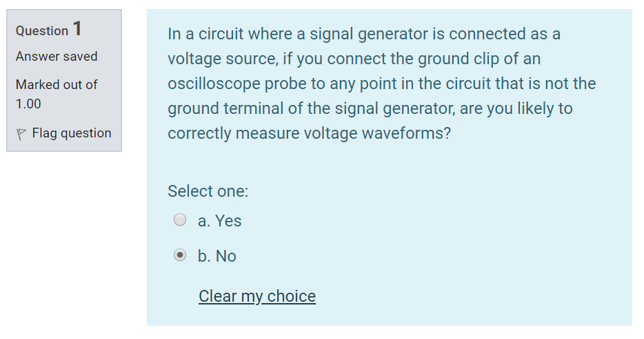
Task: Click the large question number 1
Action: [x=77, y=29]
